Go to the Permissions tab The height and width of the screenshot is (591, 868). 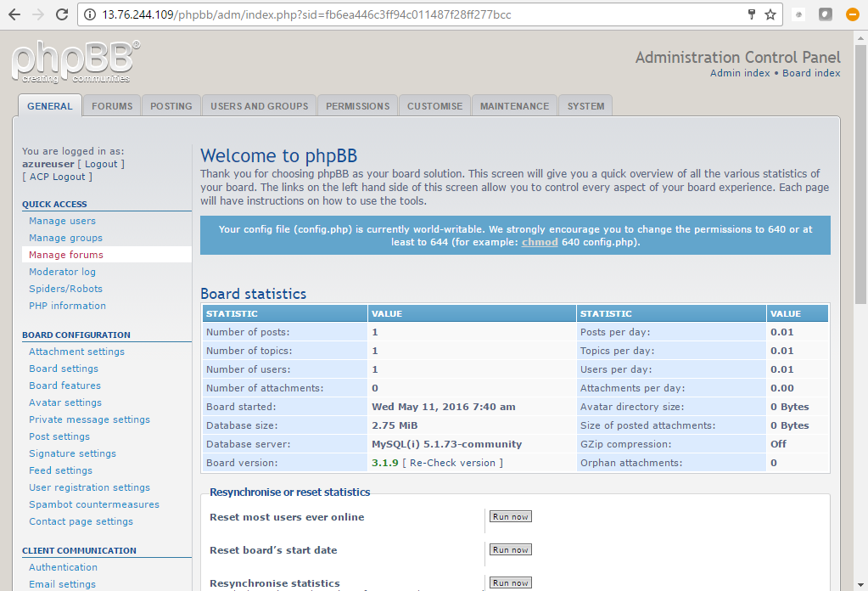pyautogui.click(x=357, y=106)
